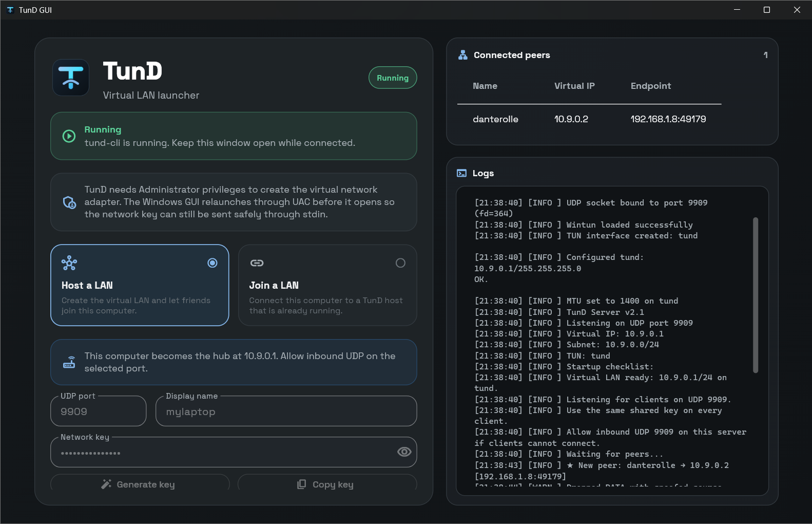Screen dimensions: 812x524
Task: Click the play icon in Running banner
Action: click(69, 136)
